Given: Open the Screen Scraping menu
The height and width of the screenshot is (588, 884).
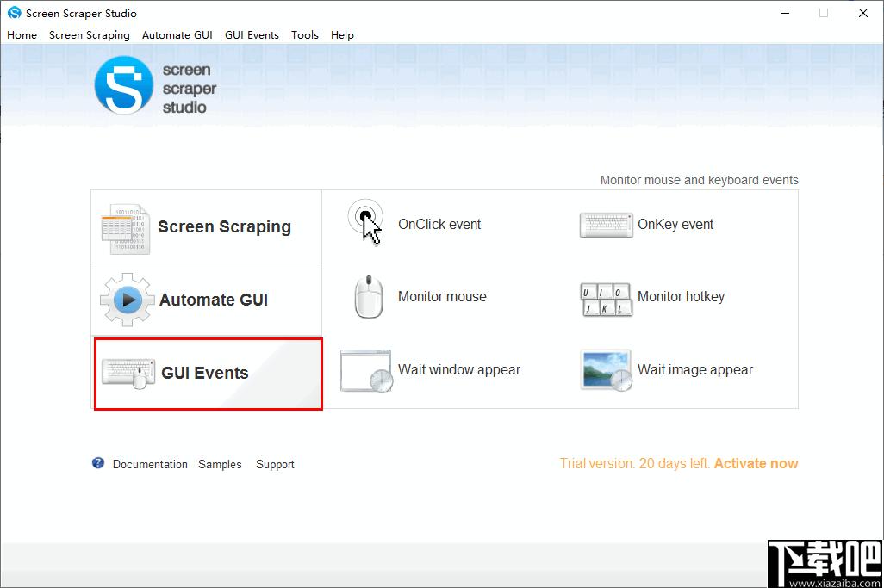Looking at the screenshot, I should [89, 35].
